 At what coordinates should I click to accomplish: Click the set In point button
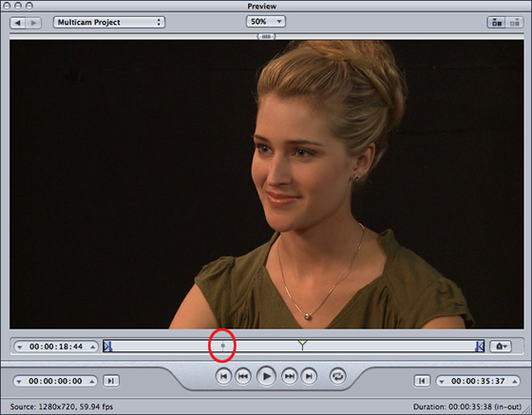click(x=111, y=381)
